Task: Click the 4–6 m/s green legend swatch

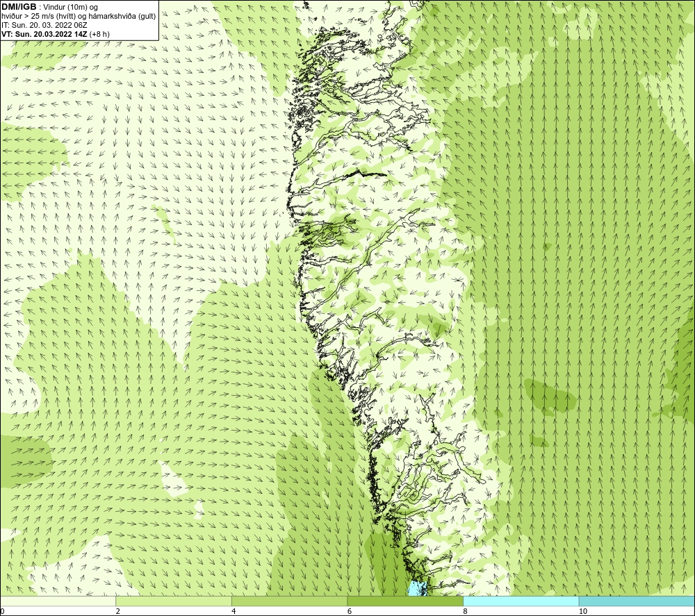Action: pyautogui.click(x=289, y=601)
